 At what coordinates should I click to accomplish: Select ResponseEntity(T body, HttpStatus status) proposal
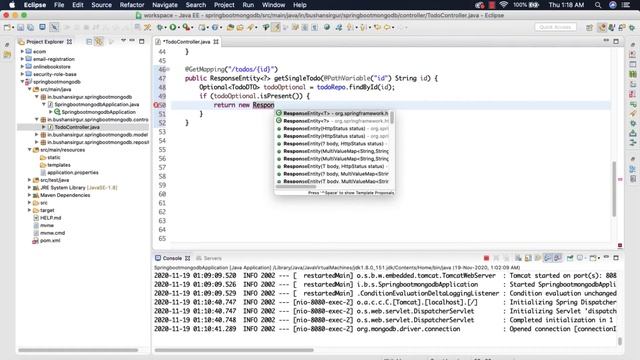[x=333, y=166]
